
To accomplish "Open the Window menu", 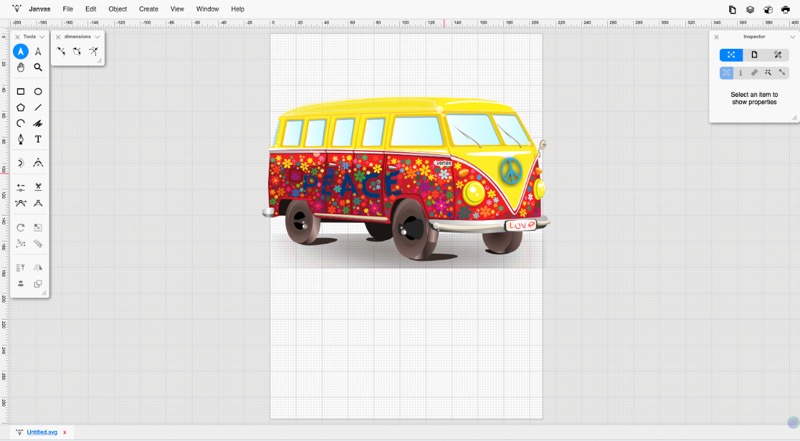I will [207, 9].
